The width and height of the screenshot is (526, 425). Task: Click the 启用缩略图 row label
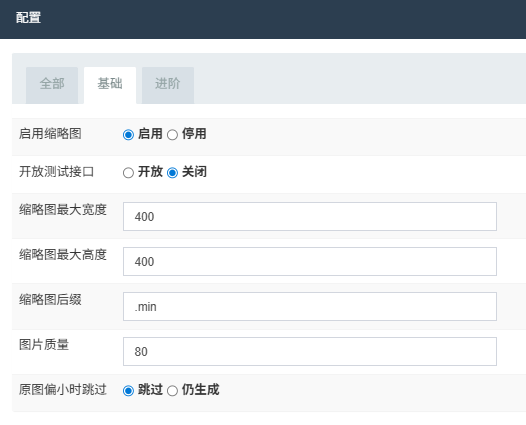tap(50, 134)
